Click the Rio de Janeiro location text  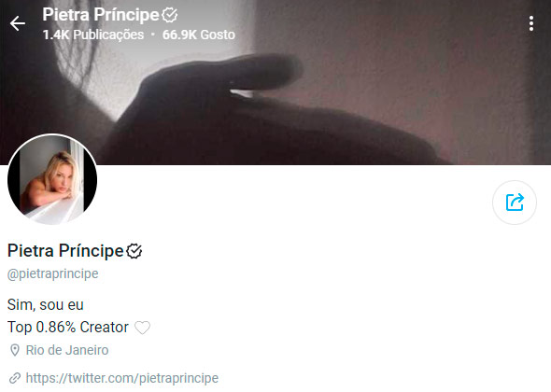click(67, 350)
